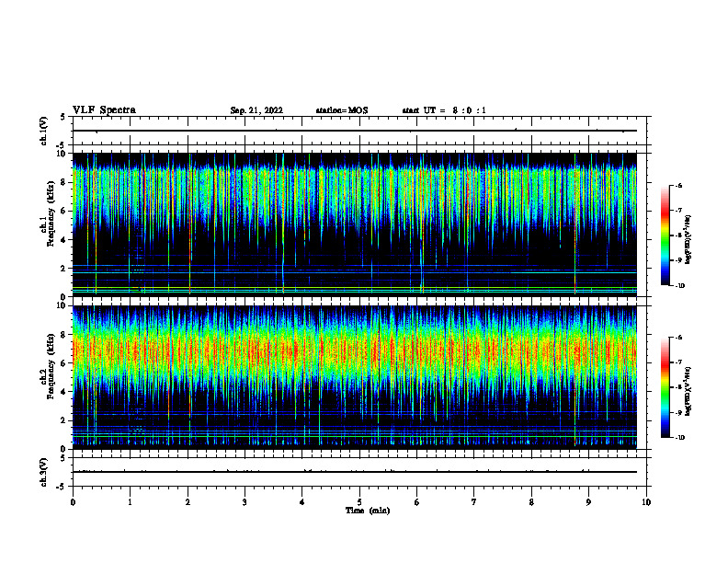Viewport: 728px width, 563px height.
Task: Click the '-9' tick on ch.2 colorbar
Action: [x=678, y=412]
